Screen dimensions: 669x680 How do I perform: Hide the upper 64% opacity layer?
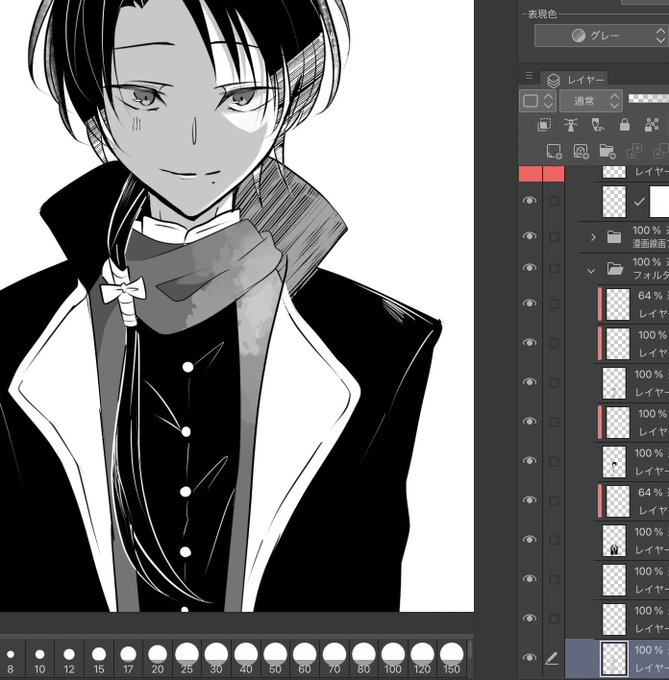pos(529,304)
